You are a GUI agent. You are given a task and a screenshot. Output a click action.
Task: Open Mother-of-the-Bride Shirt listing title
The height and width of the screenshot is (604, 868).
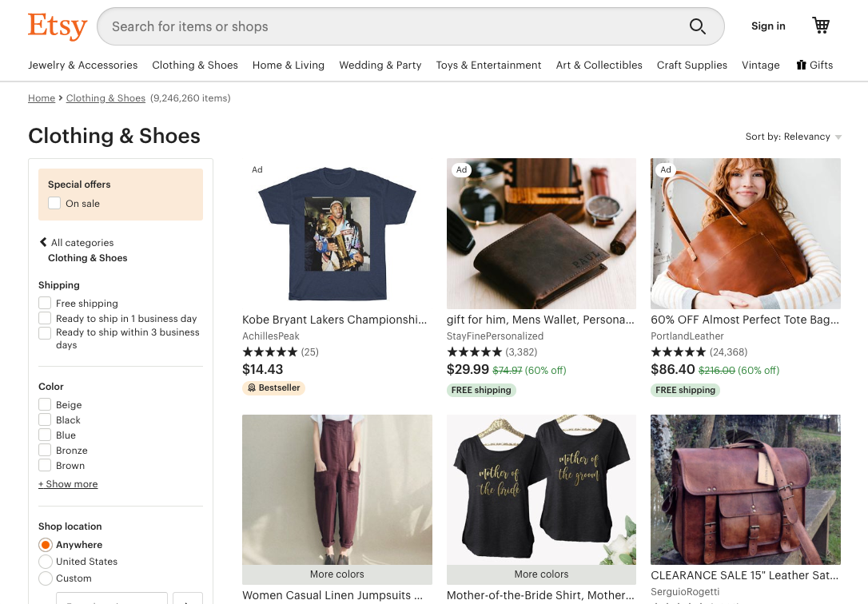[540, 595]
